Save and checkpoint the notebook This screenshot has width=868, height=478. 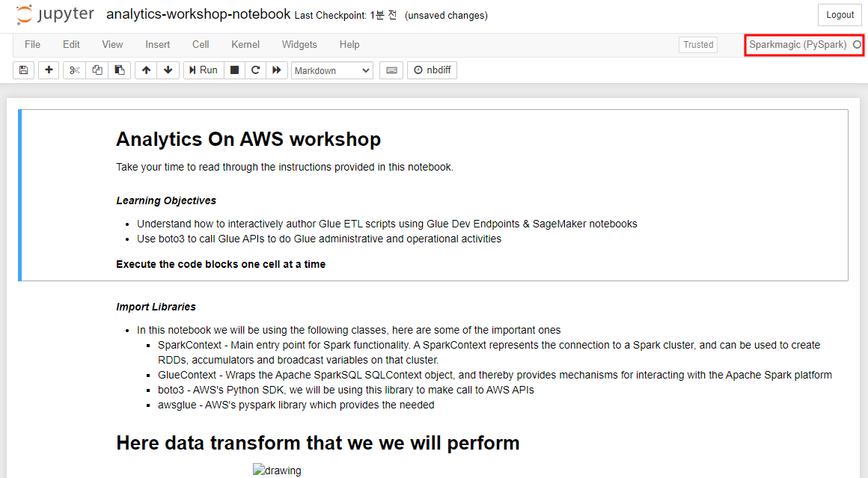[x=23, y=70]
